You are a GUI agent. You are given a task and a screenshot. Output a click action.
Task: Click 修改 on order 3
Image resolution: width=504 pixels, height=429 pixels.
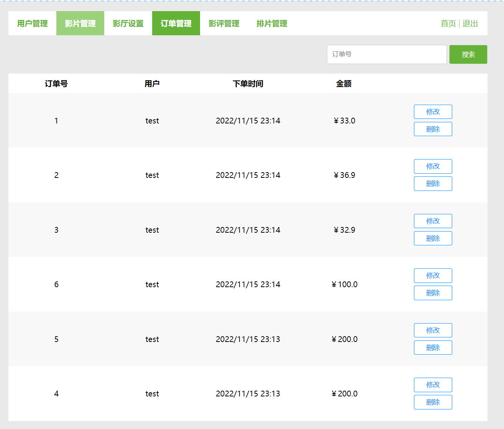pyautogui.click(x=433, y=221)
